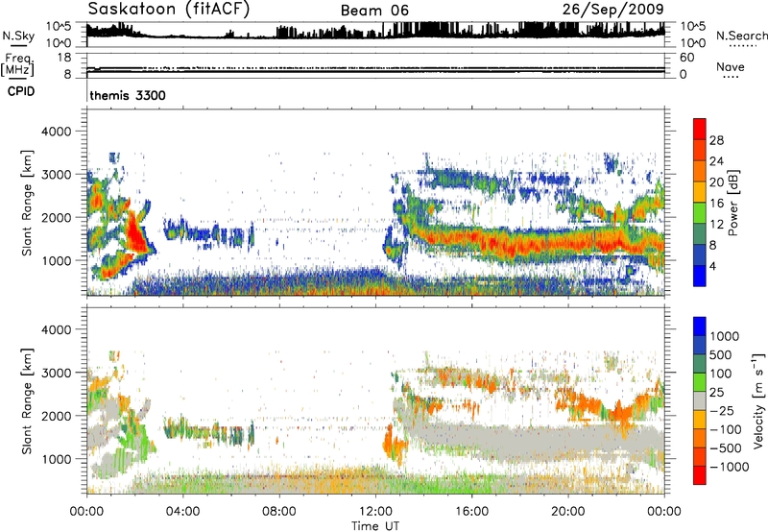Click the power panel 'Slant Range [km]' label
The width and height of the screenshot is (768, 532).
tap(27, 203)
